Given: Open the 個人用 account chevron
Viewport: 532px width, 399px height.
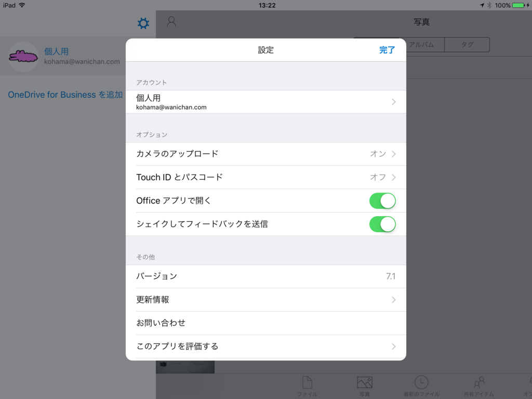Looking at the screenshot, I should [x=394, y=102].
